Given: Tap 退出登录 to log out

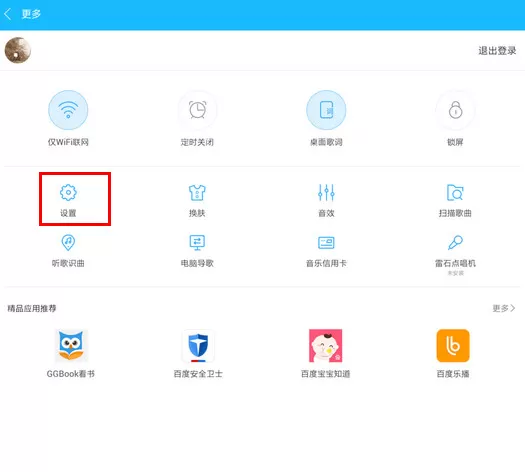Looking at the screenshot, I should click(x=497, y=51).
